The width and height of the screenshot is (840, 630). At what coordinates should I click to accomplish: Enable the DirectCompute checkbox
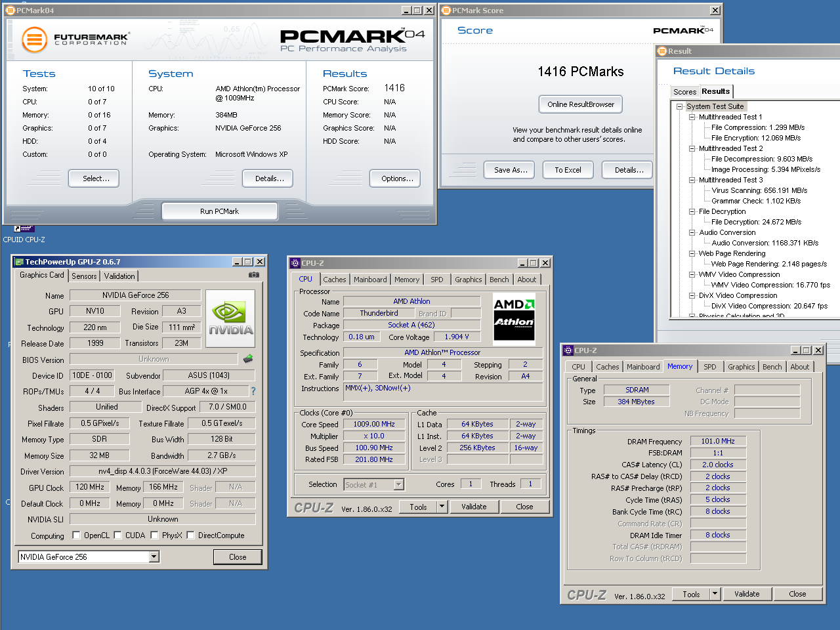[190, 535]
